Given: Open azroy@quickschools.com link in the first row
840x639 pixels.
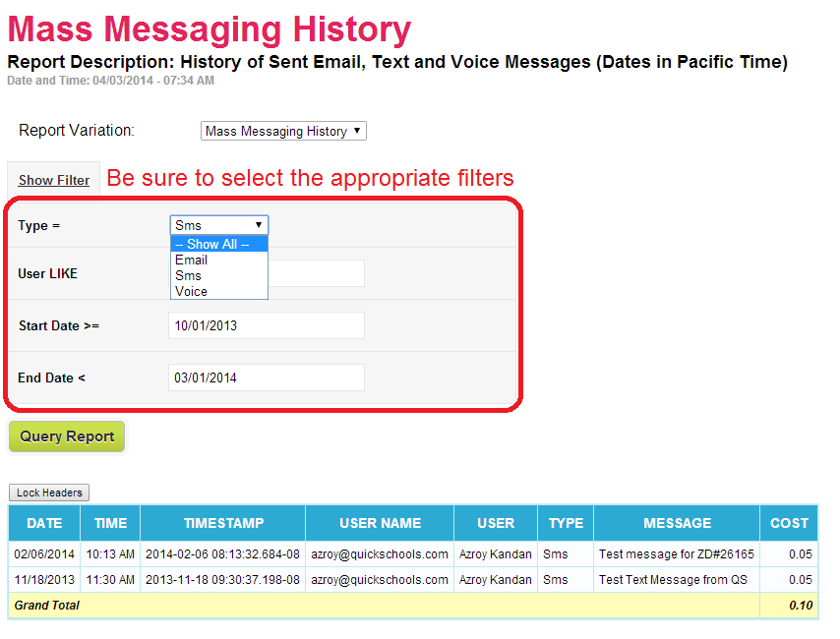Looking at the screenshot, I should (380, 552).
